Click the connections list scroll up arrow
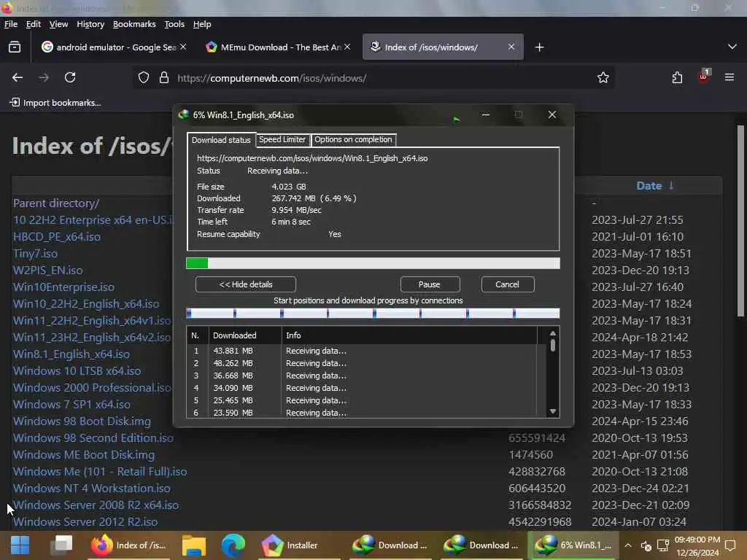Image resolution: width=747 pixels, height=560 pixels. tap(553, 334)
